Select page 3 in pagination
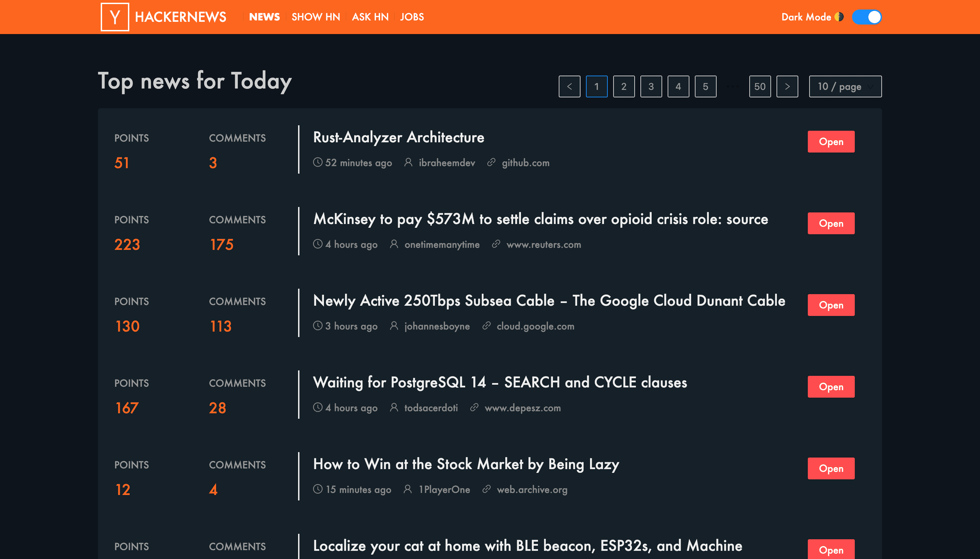Screen dimensions: 980x559 tap(651, 86)
